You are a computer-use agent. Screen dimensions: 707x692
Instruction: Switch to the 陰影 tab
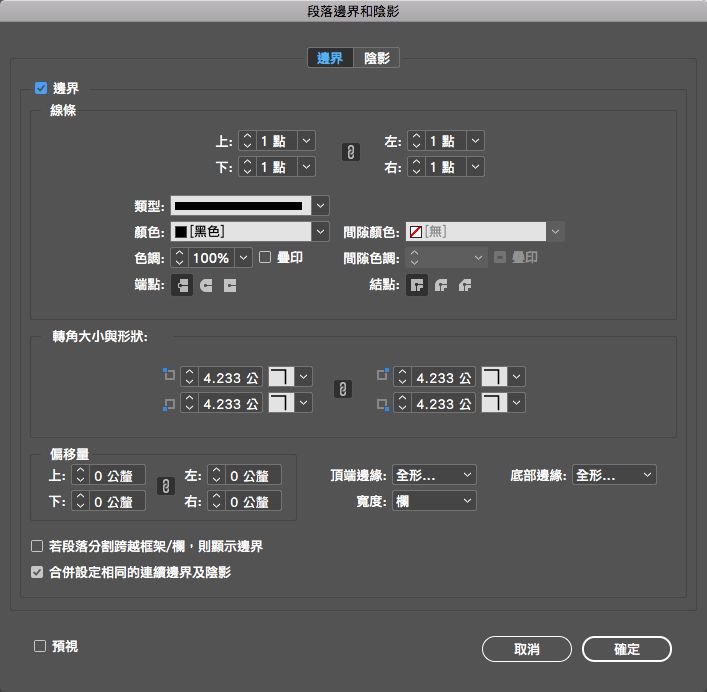point(377,58)
